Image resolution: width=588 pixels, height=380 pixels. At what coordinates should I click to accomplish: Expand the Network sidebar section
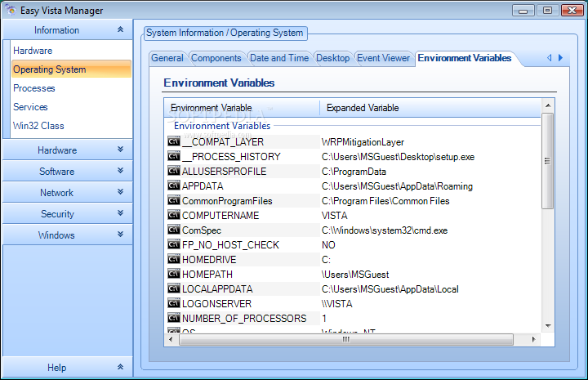pyautogui.click(x=68, y=192)
